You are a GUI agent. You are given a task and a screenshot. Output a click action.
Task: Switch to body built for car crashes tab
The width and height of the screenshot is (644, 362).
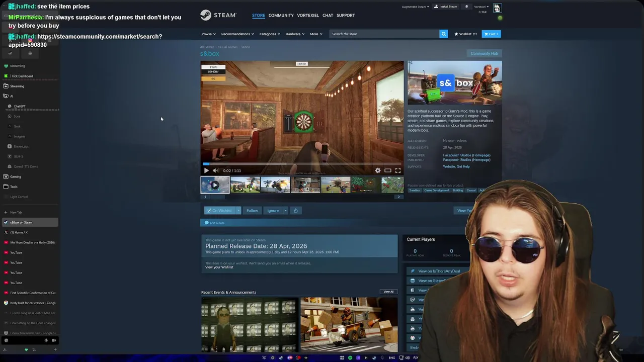(30, 303)
